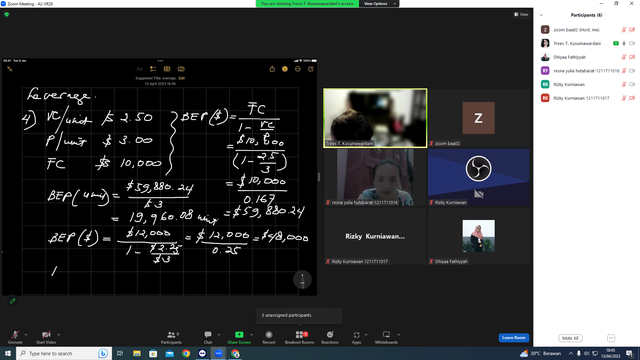This screenshot has width=640, height=360.
Task: Open Breakout Rooms
Action: click(x=300, y=337)
